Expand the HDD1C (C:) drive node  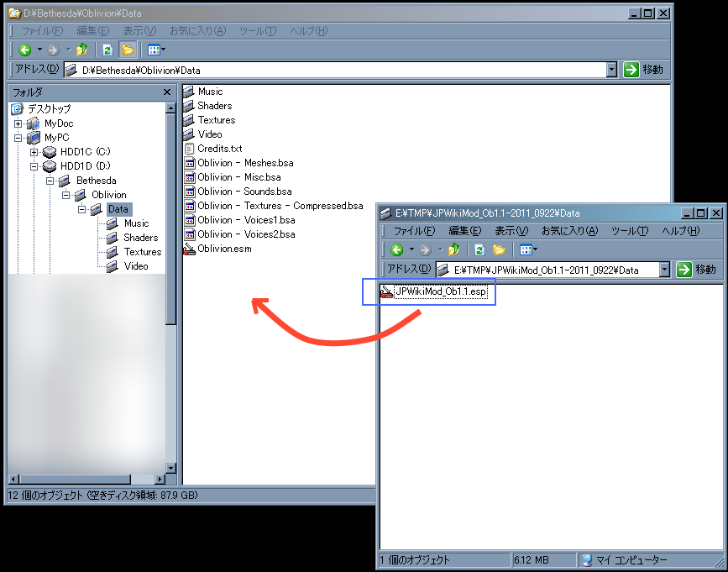(34, 152)
